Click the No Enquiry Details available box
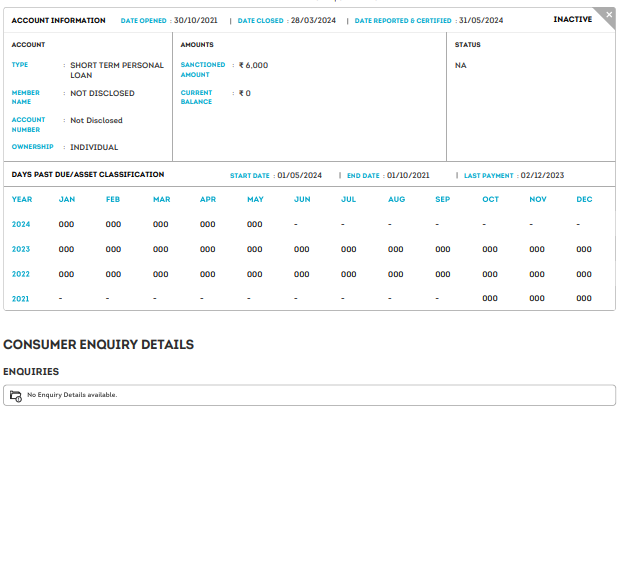 click(309, 395)
